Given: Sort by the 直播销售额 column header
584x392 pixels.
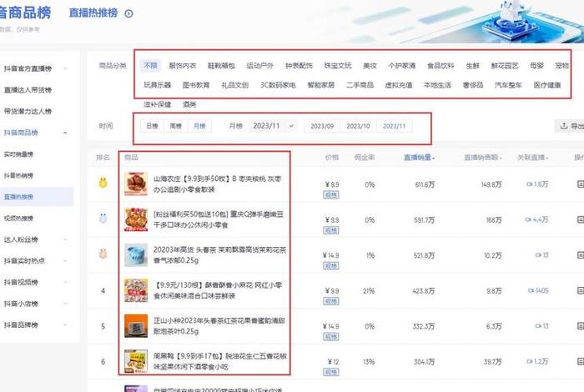Looking at the screenshot, I should point(483,158).
